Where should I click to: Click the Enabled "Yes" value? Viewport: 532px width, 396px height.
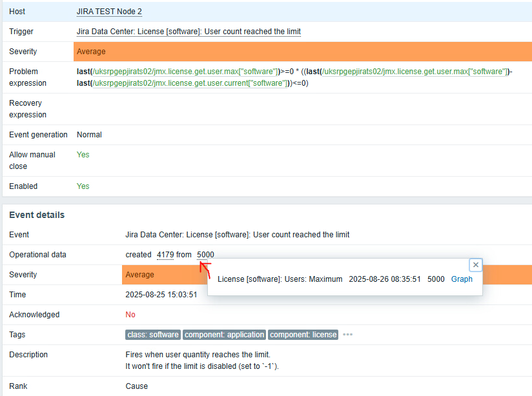click(83, 186)
